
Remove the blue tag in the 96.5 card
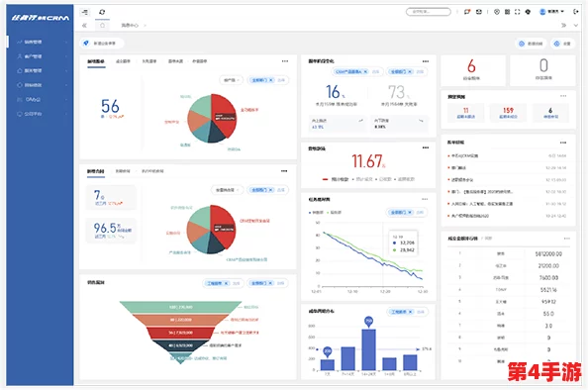(271, 190)
